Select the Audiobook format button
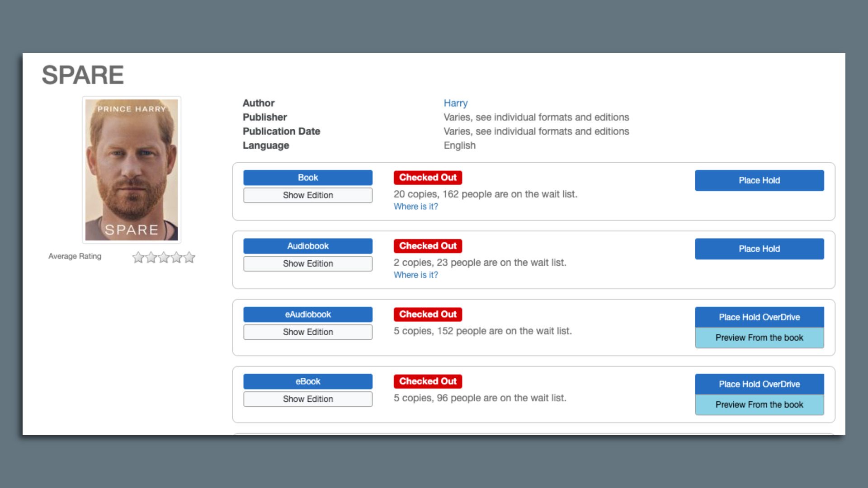The height and width of the screenshot is (488, 868). [308, 246]
